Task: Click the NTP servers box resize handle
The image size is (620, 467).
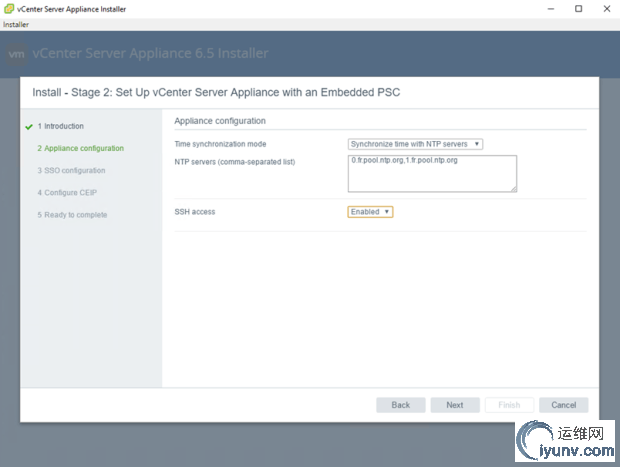Action: pos(513,189)
